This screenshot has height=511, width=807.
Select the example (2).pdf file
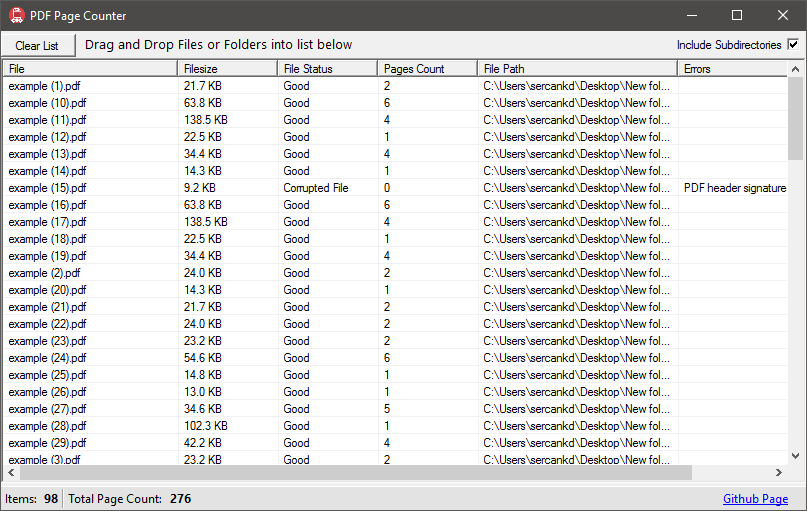click(x=44, y=273)
